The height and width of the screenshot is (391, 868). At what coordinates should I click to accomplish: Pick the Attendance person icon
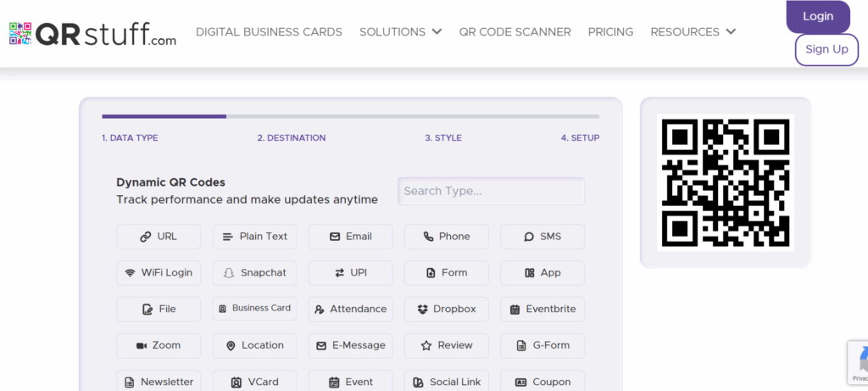click(x=319, y=310)
